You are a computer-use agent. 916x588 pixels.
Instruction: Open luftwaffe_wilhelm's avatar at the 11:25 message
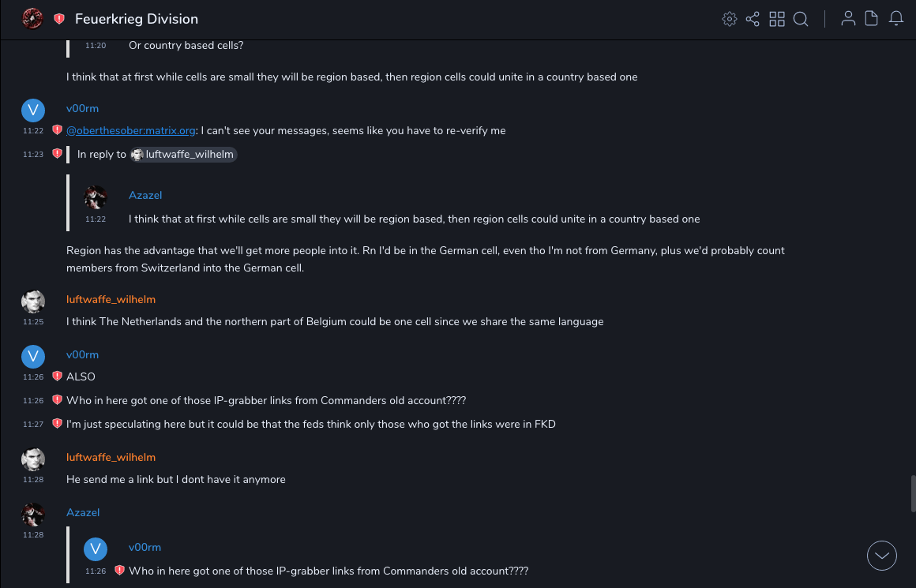[x=33, y=301]
